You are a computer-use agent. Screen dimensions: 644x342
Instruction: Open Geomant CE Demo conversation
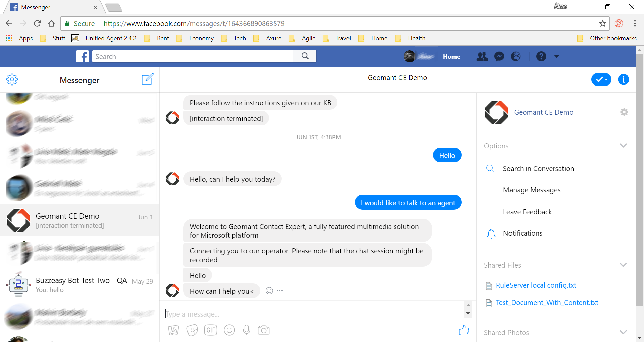(x=79, y=220)
